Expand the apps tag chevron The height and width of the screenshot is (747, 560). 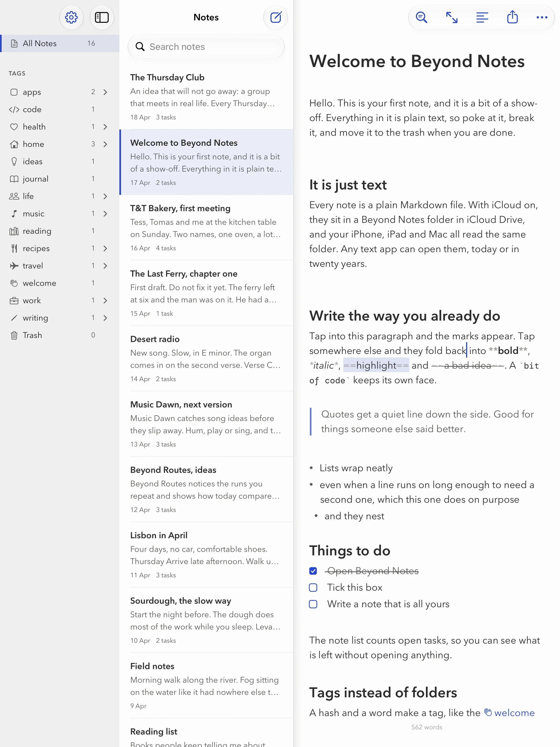pos(105,92)
